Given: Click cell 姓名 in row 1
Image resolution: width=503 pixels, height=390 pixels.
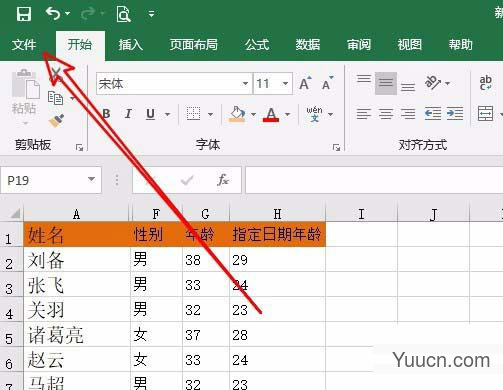Looking at the screenshot, I should (x=77, y=234).
